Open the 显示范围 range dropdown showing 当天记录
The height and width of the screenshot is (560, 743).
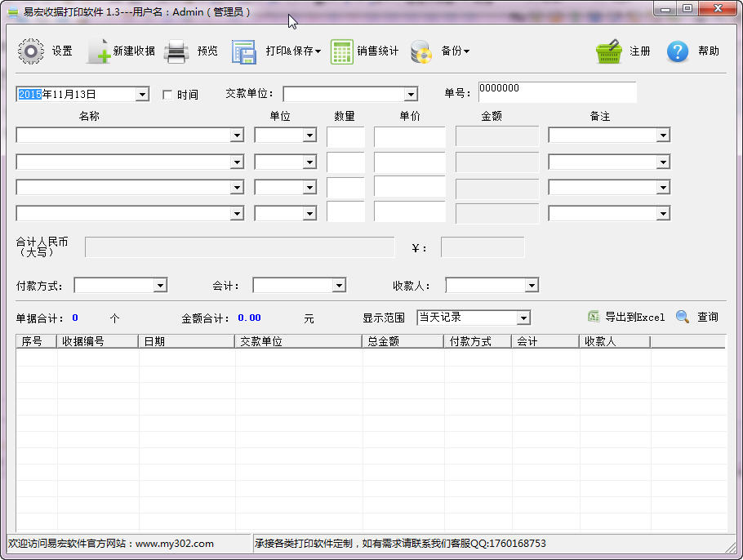click(525, 317)
